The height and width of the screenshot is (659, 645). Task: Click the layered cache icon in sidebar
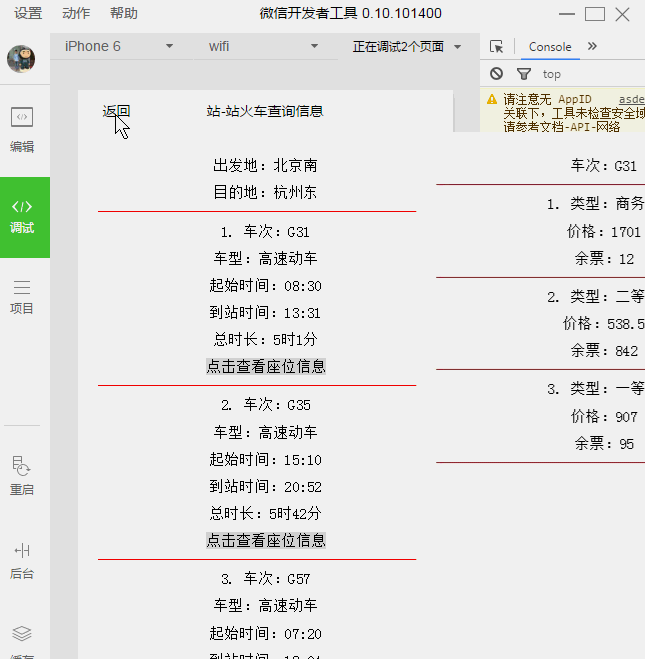22,634
